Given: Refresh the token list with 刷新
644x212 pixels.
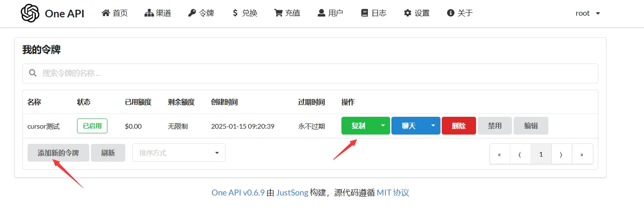Looking at the screenshot, I should 108,153.
